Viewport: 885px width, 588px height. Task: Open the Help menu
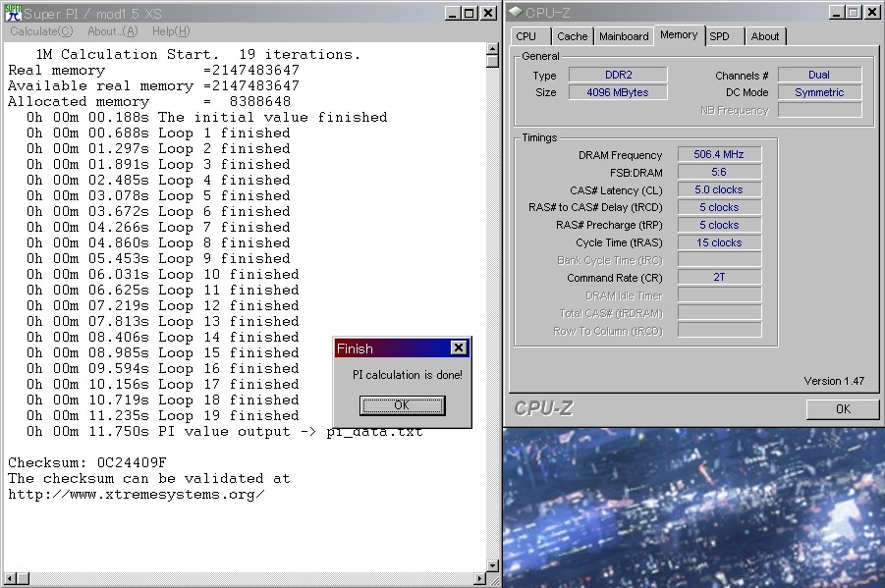171,31
